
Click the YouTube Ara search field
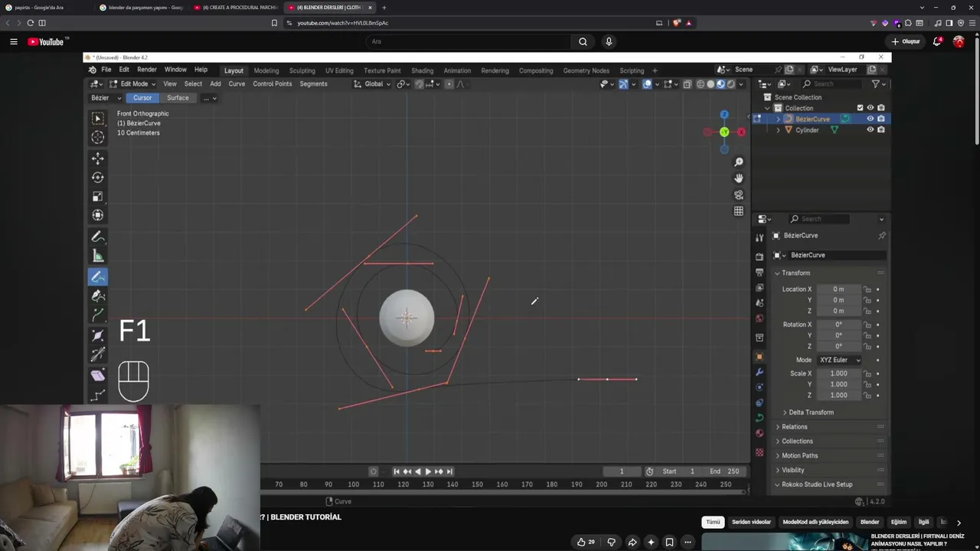(x=469, y=41)
